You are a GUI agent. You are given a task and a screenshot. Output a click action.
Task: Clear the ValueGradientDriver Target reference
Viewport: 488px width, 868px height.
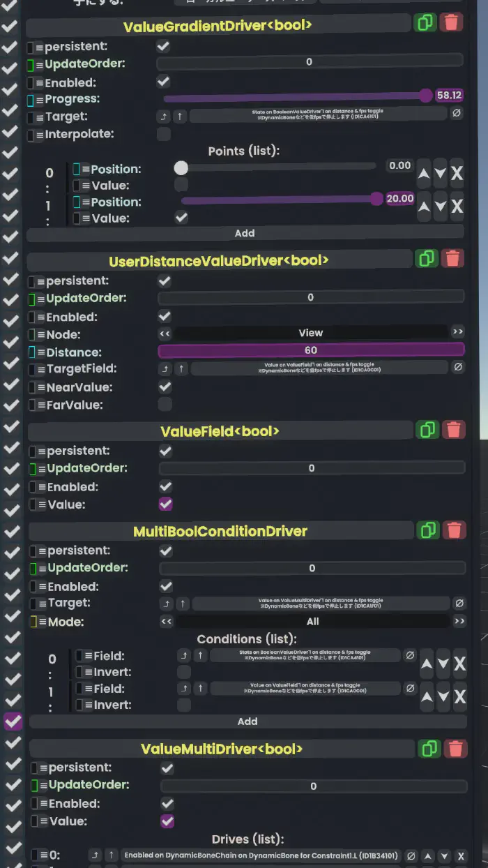(x=456, y=113)
